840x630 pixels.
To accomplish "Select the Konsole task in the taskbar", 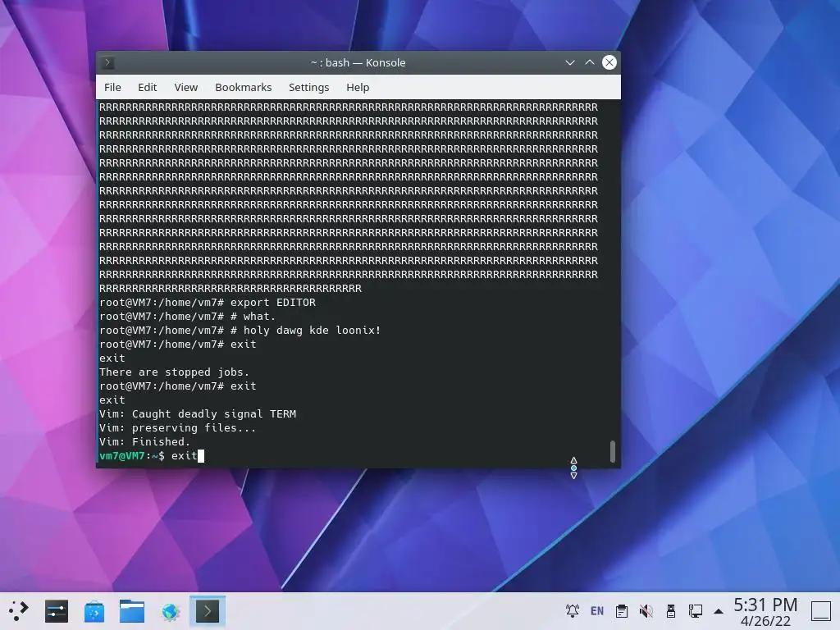I will [x=208, y=611].
